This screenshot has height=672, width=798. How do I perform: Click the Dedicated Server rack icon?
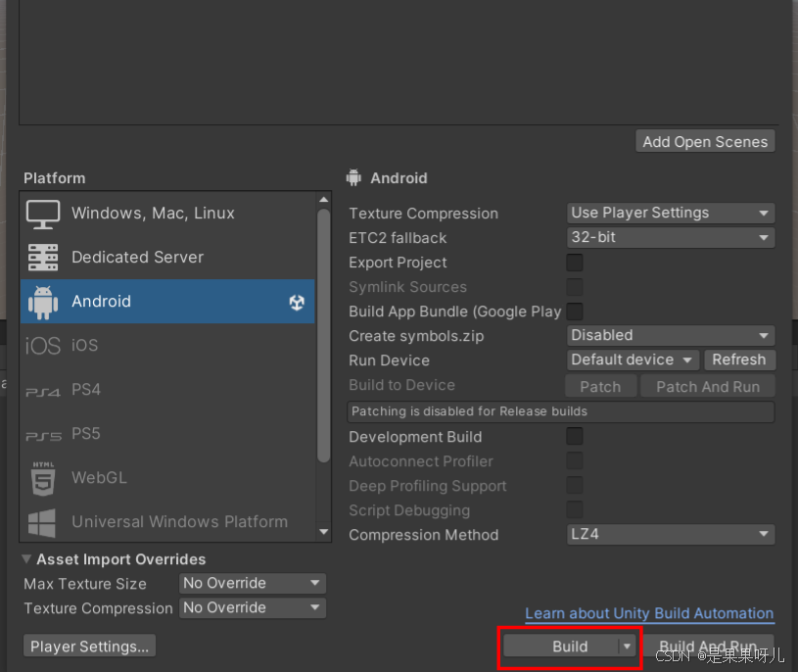pos(43,257)
